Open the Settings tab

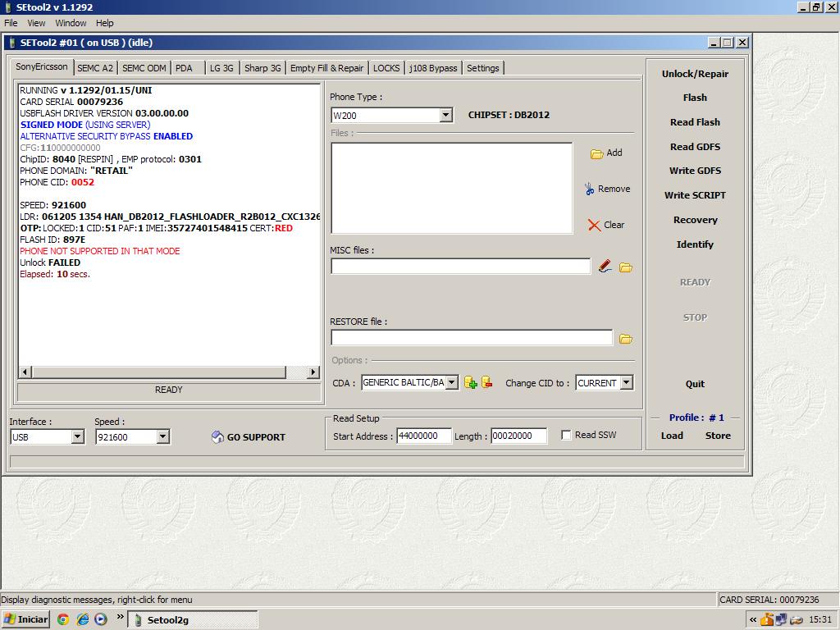482,68
